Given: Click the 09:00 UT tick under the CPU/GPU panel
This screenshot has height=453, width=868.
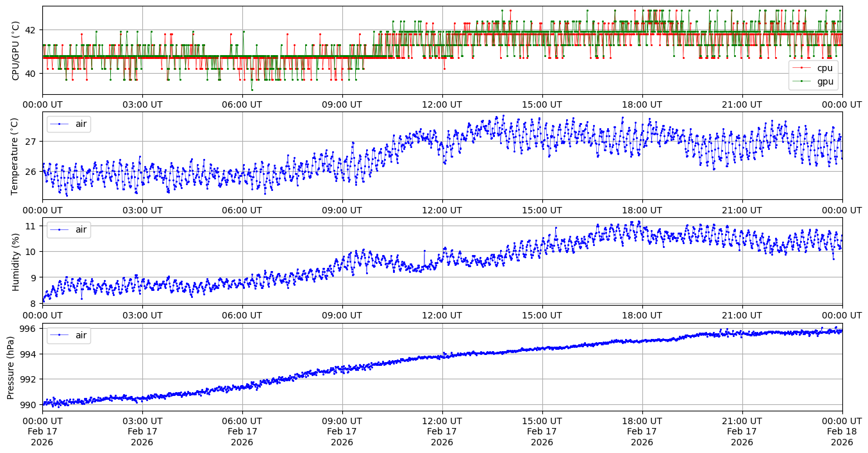Looking at the screenshot, I should pyautogui.click(x=342, y=104).
